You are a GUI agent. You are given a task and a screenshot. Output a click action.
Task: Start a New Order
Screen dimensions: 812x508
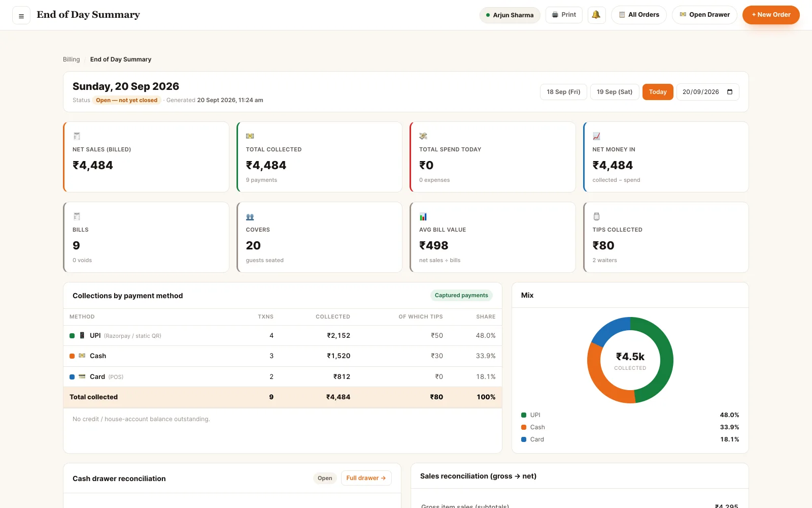pos(771,15)
